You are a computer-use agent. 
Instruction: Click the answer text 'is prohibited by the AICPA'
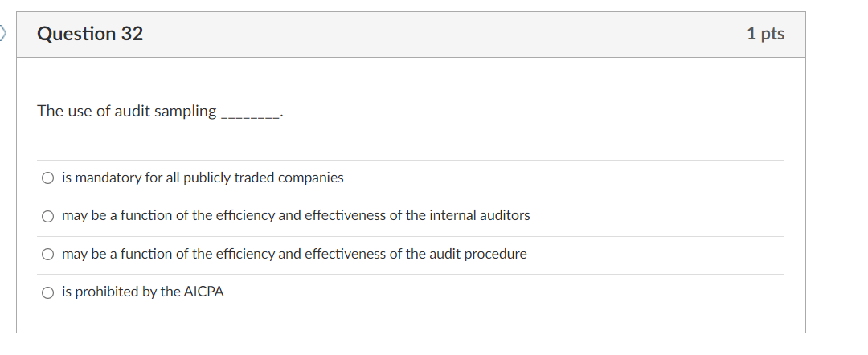tap(143, 292)
